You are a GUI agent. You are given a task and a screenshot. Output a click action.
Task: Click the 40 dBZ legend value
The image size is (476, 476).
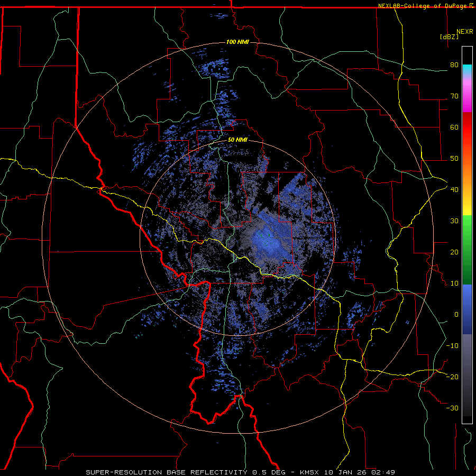pos(454,190)
